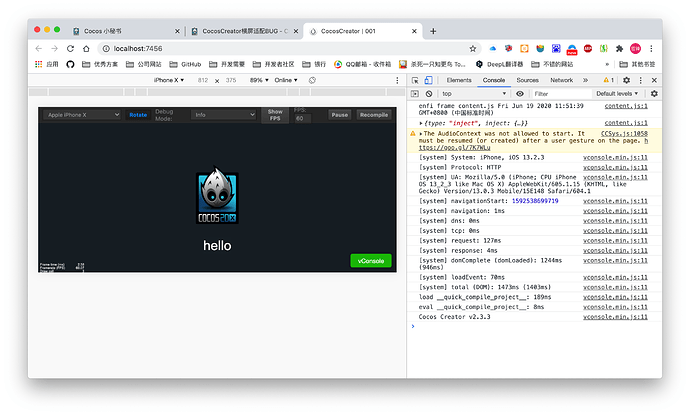Screen dimensions: 690x415
Task: Open the Apps grid bookmark
Action: coord(47,64)
